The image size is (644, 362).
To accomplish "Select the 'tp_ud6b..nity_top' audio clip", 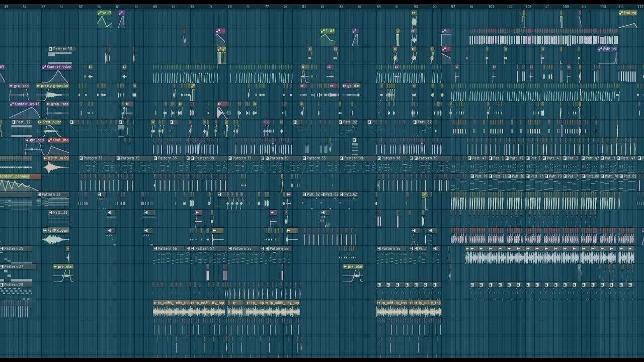I will 172,303.
